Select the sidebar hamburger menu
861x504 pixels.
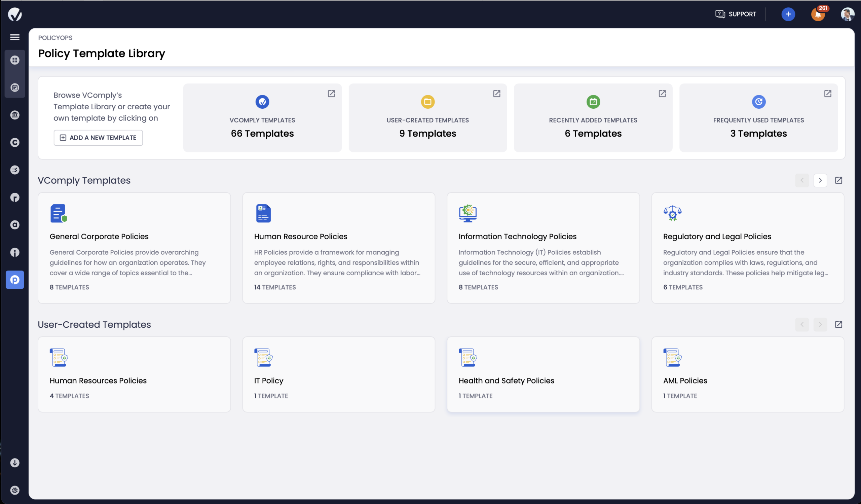(x=15, y=37)
